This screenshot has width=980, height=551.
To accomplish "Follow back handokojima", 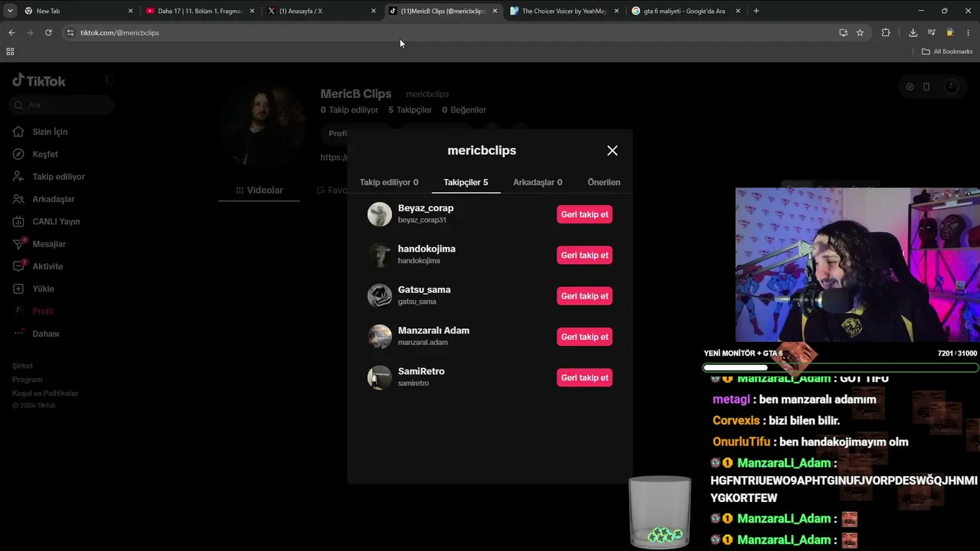I will (584, 255).
